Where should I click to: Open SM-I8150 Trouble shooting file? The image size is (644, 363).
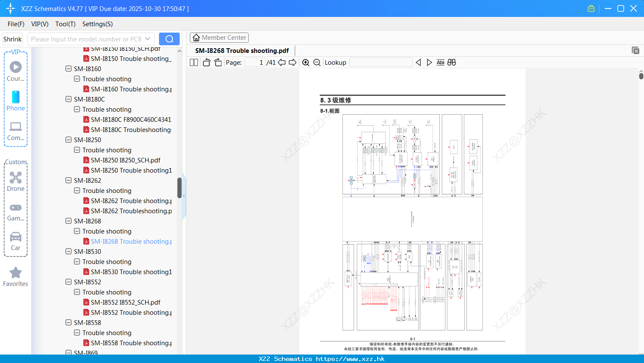(x=127, y=58)
